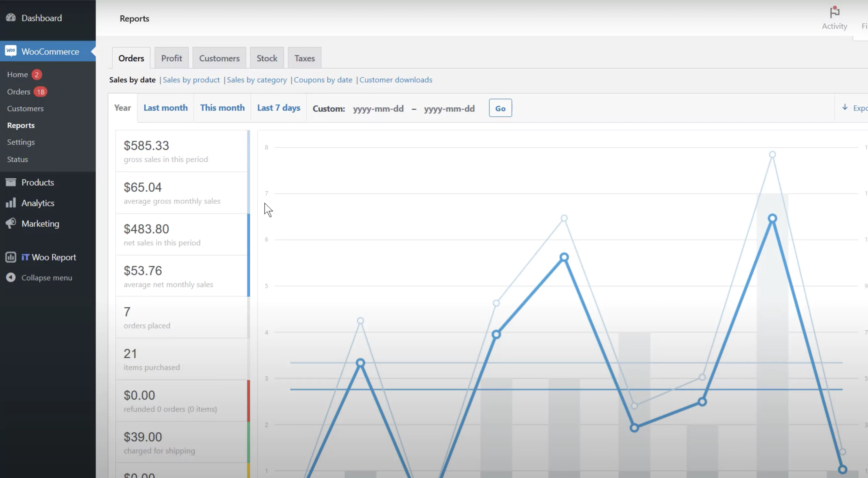The image size is (868, 478).
Task: Click the custom end date field
Action: [449, 109]
